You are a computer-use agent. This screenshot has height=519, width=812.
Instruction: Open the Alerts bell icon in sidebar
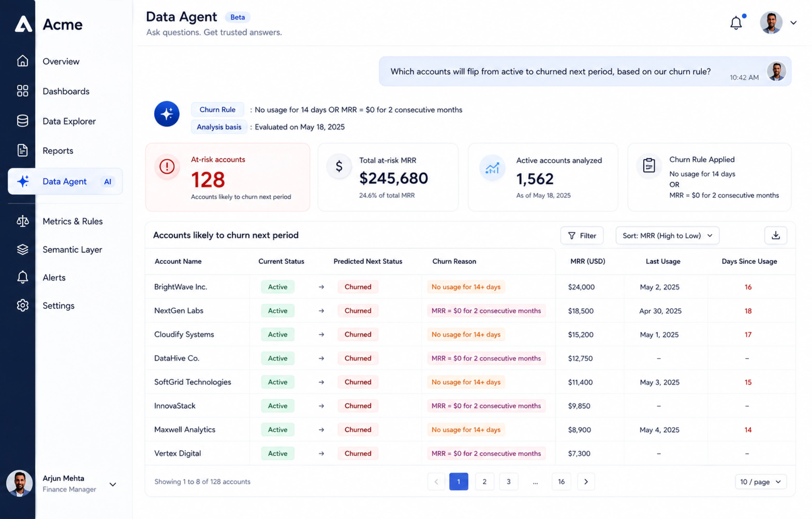[x=23, y=277]
